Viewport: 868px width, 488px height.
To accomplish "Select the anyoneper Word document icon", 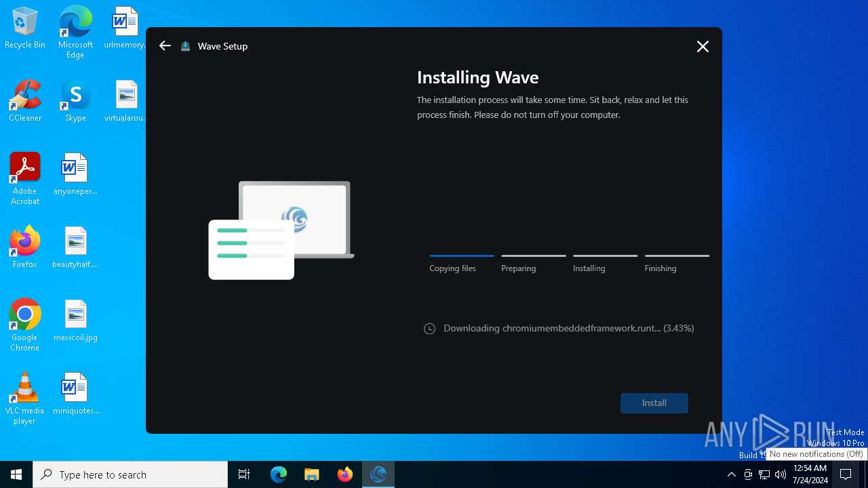I will (75, 175).
